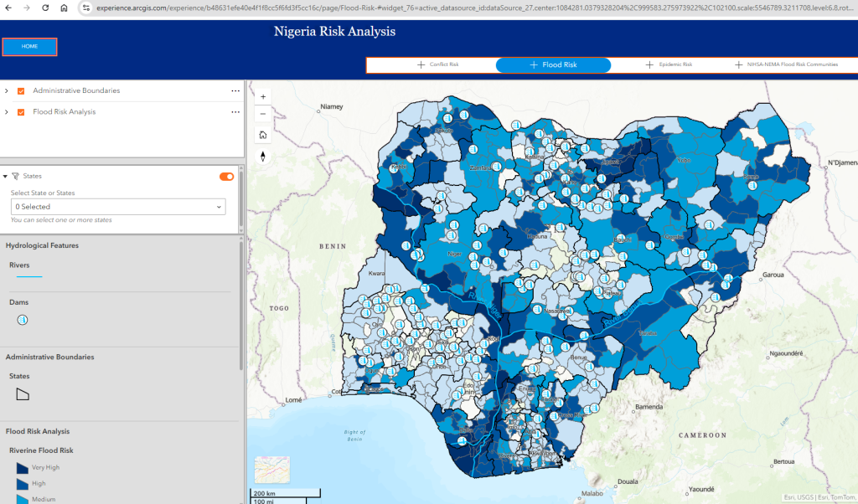Reset map to default home extent

[x=263, y=134]
